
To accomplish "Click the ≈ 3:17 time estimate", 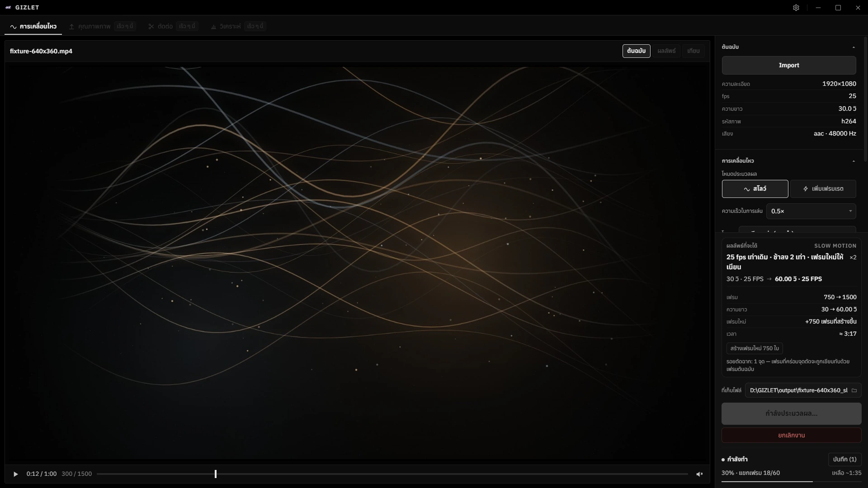I will (x=848, y=334).
